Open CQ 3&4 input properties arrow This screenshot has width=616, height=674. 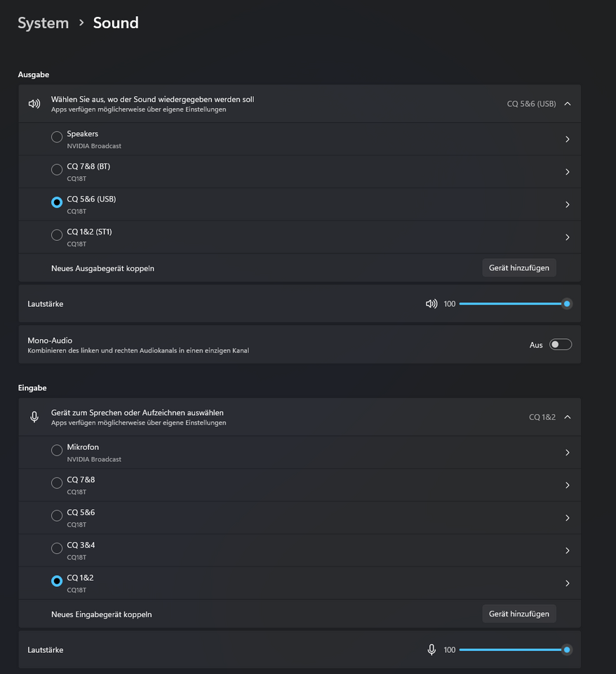[568, 550]
